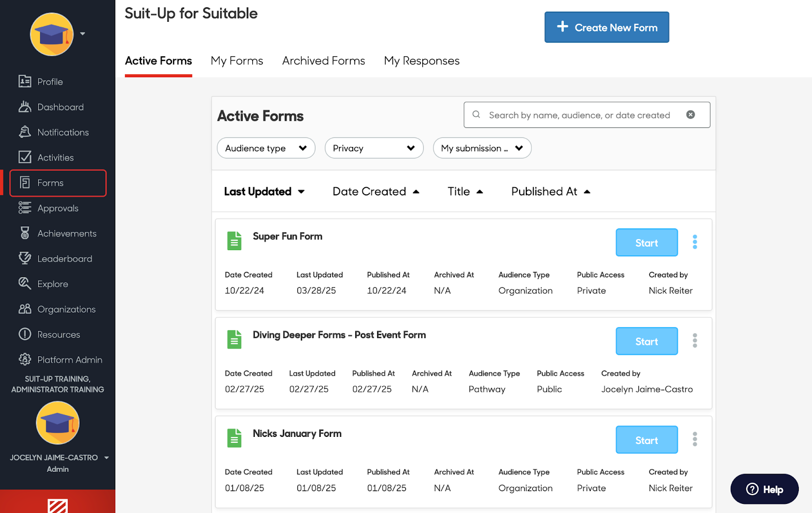This screenshot has height=513, width=812.
Task: Click the search magnifier icon
Action: tap(476, 115)
